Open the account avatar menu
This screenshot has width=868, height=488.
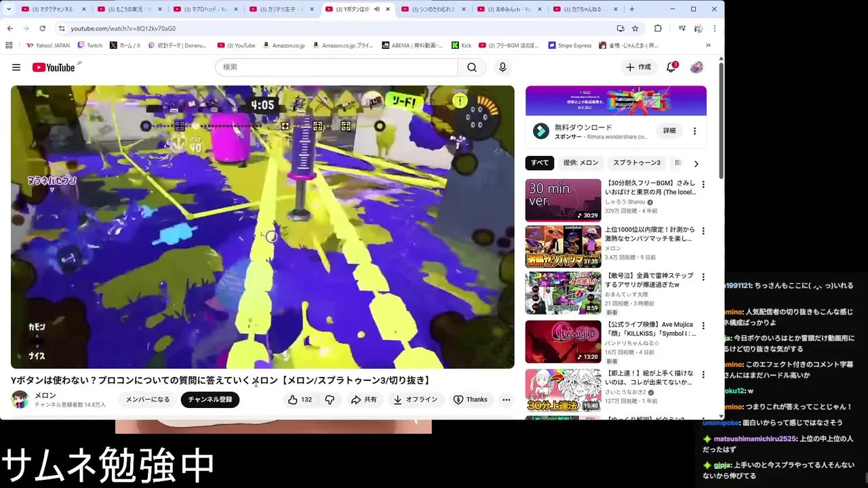point(696,67)
